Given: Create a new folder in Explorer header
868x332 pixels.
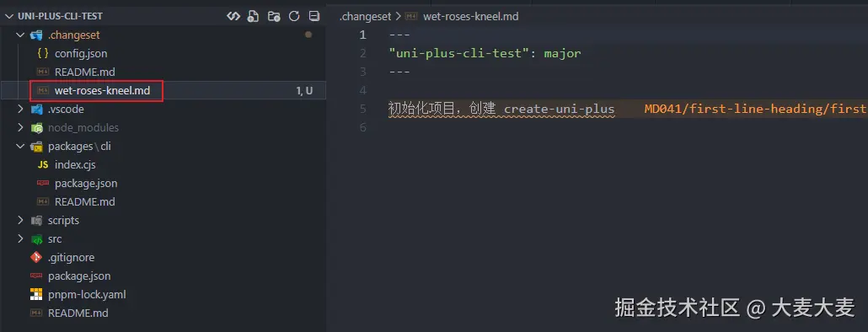Looking at the screenshot, I should click(x=274, y=16).
